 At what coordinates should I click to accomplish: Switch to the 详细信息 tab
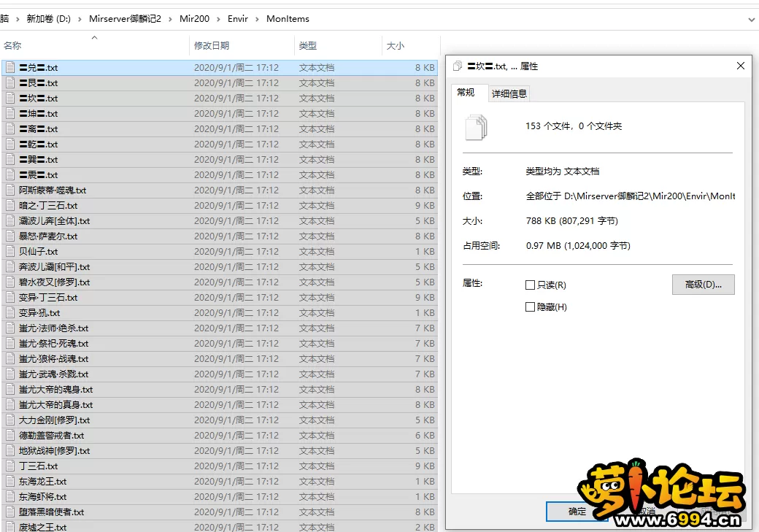pos(509,93)
